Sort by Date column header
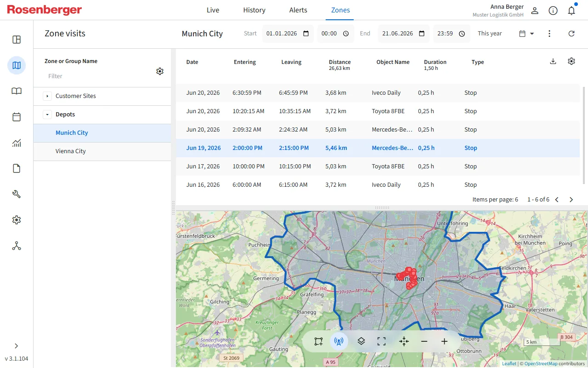The width and height of the screenshot is (588, 368). tap(192, 62)
